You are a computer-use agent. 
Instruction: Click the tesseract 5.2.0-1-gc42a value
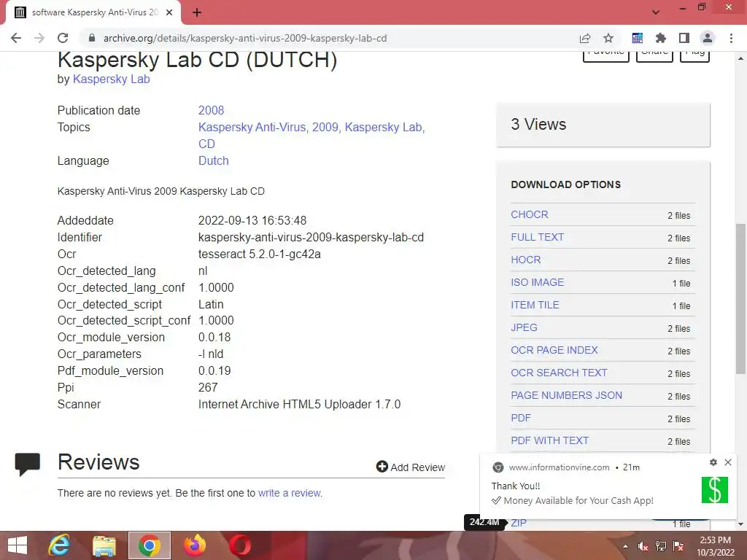[260, 254]
